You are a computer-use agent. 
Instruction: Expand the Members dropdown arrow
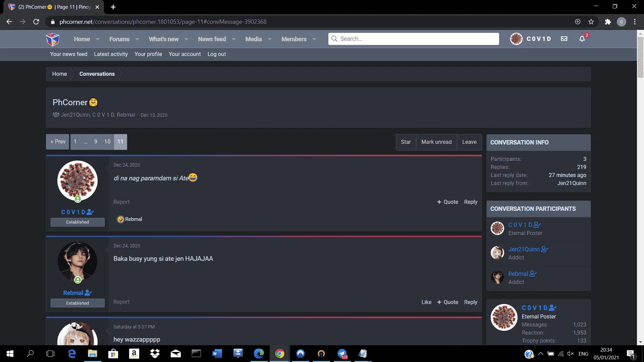tap(314, 39)
